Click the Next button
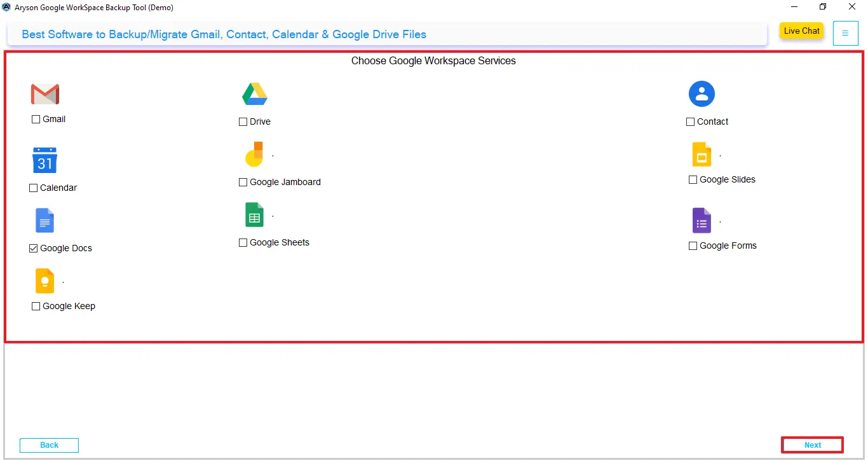The height and width of the screenshot is (463, 868). coord(812,445)
